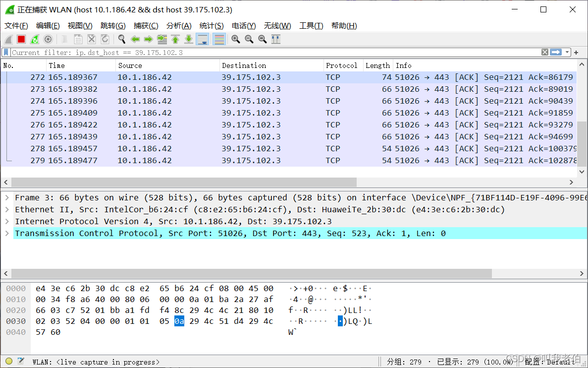This screenshot has height=368, width=588.
Task: Expand the Internet Protocol Version 4 row
Action: tap(7, 222)
